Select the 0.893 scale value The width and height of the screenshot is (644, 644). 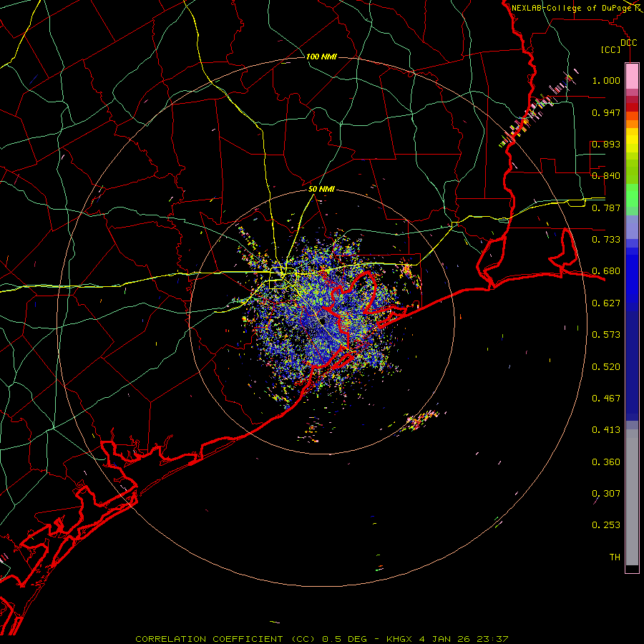click(x=606, y=144)
